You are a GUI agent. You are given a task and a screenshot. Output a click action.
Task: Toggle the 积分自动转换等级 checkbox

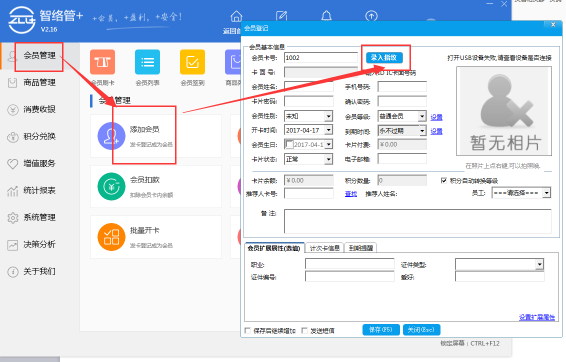[x=444, y=180]
